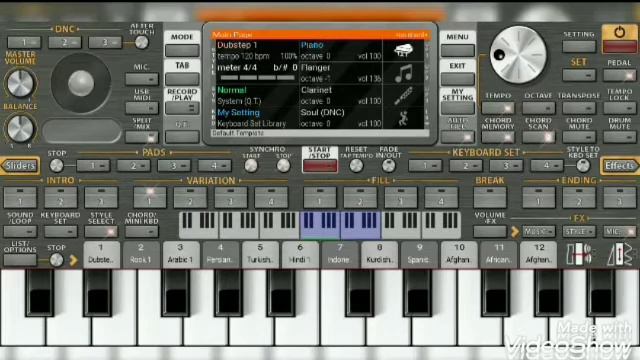Open the Effects panel
This screenshot has height=360, width=640.
pos(620,166)
